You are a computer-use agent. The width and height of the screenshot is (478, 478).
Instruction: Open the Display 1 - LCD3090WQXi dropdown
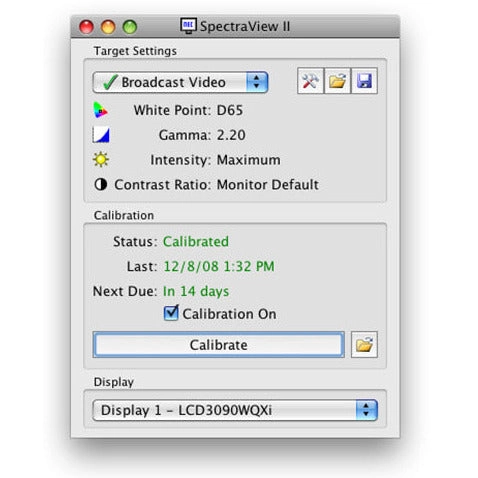[x=235, y=410]
